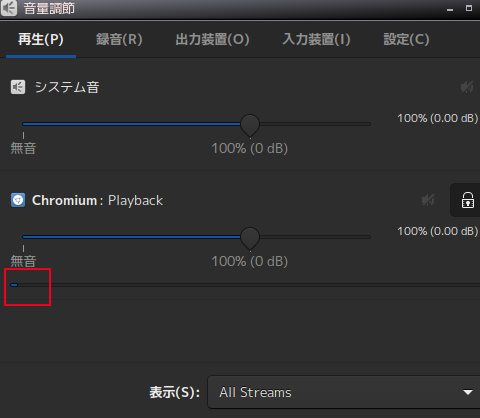Mute the Chromium Playback stream
The image size is (480, 418).
click(x=428, y=200)
